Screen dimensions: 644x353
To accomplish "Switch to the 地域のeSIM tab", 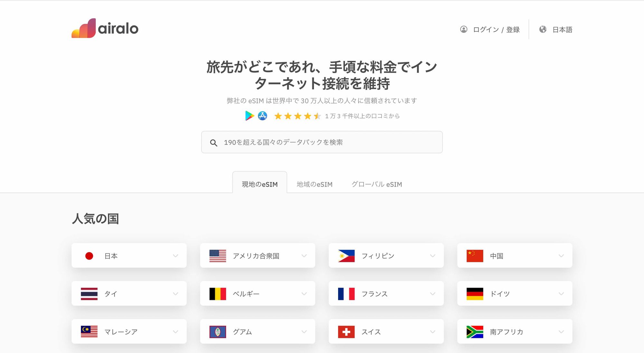I will 315,184.
